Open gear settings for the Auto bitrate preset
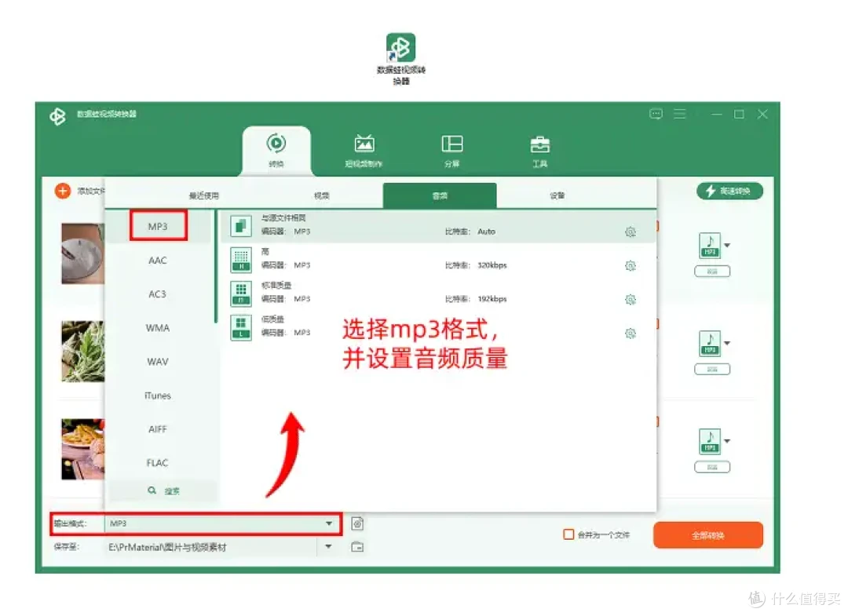Screen dimensions: 848x616 tap(630, 231)
